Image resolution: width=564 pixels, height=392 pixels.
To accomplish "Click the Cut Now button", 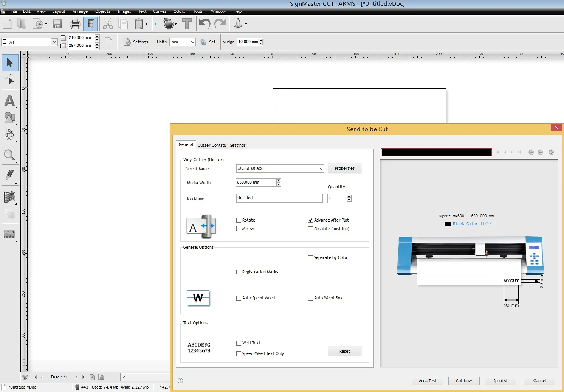I will click(463, 381).
